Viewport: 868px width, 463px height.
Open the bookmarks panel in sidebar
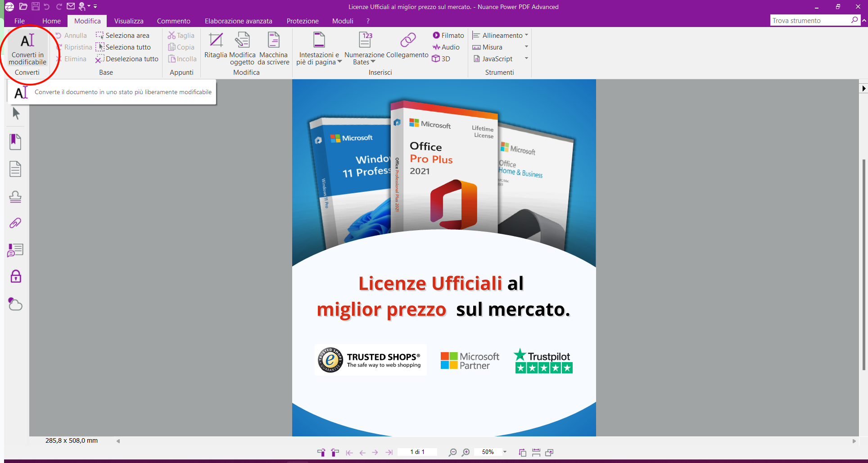(x=15, y=142)
